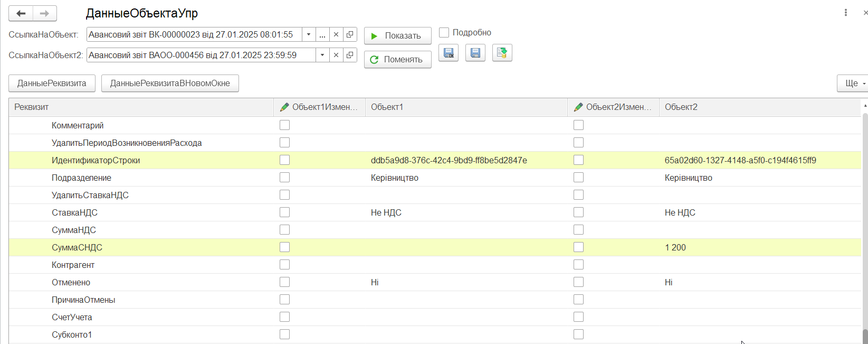The image size is (868, 344).
Task: Select the СчетУчета row name
Action: pos(72,317)
